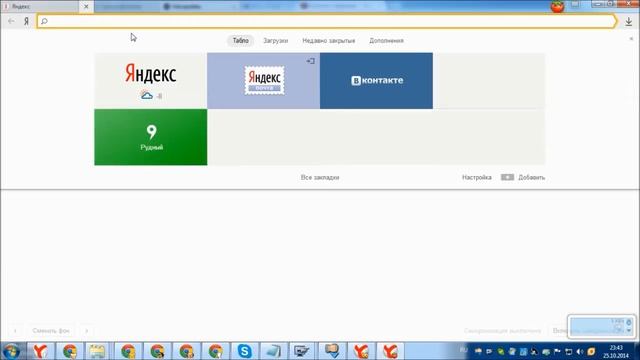Switch to the Табло tab
Viewport: 640px width, 360px height.
[241, 40]
